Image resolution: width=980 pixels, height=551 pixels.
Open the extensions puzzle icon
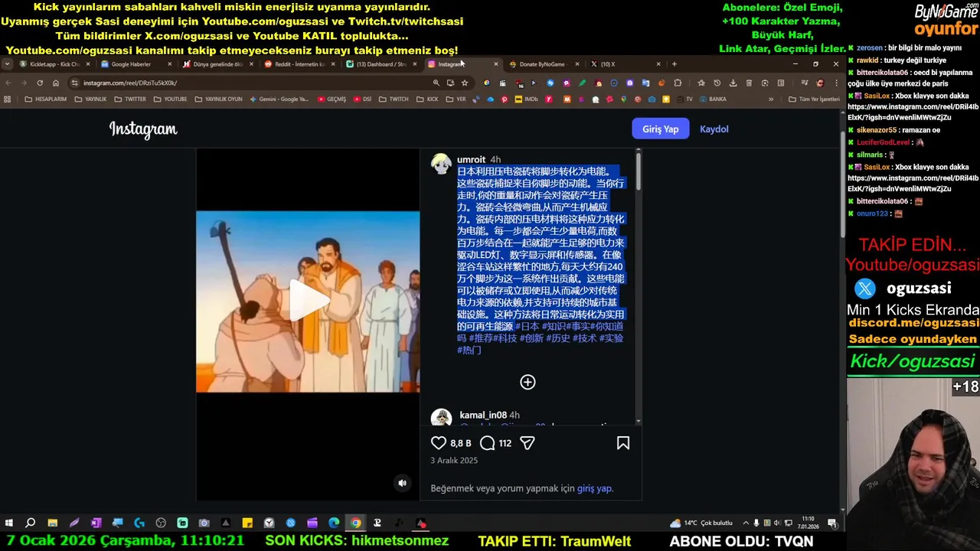click(678, 83)
